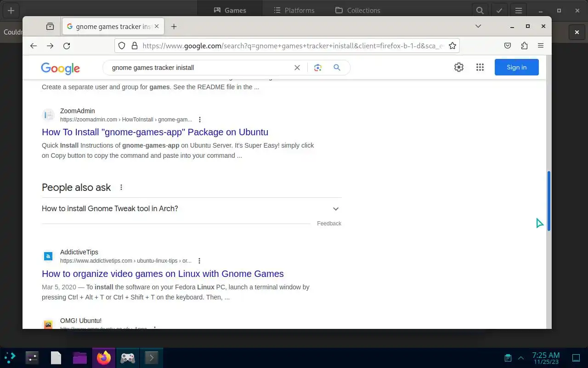This screenshot has width=588, height=368.
Task: Open the taskbar application launcher
Action: coord(10,357)
